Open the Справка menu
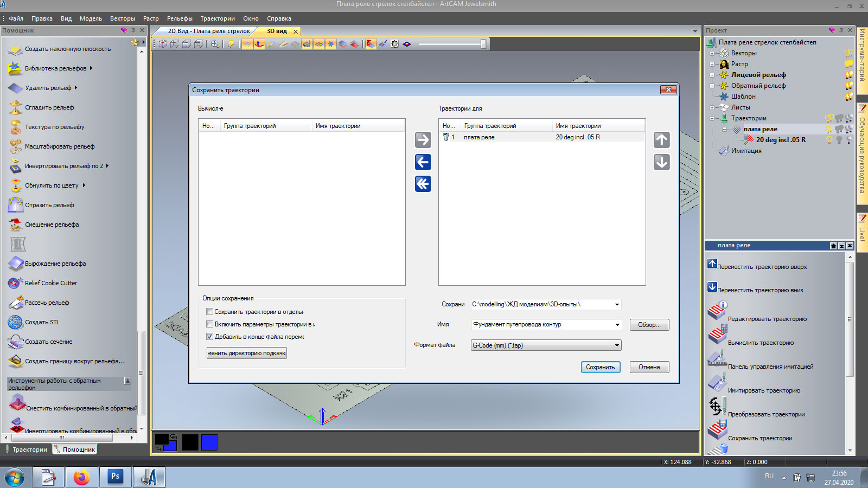The width and height of the screenshot is (868, 488). [279, 18]
